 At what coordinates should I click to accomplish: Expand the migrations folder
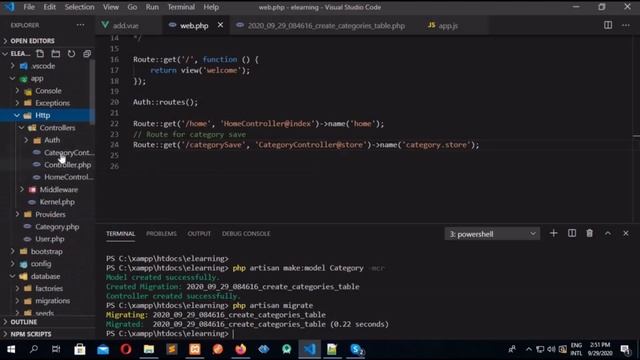[x=52, y=301]
